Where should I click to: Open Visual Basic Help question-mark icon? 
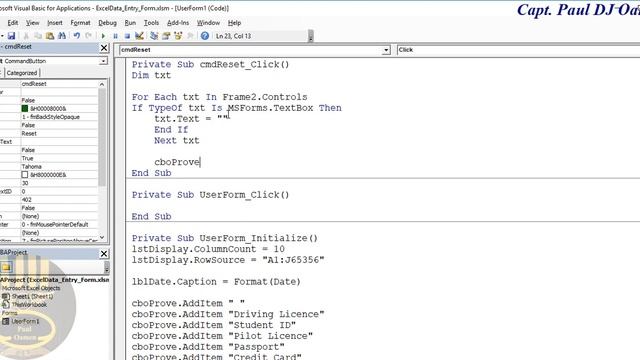[x=205, y=36]
